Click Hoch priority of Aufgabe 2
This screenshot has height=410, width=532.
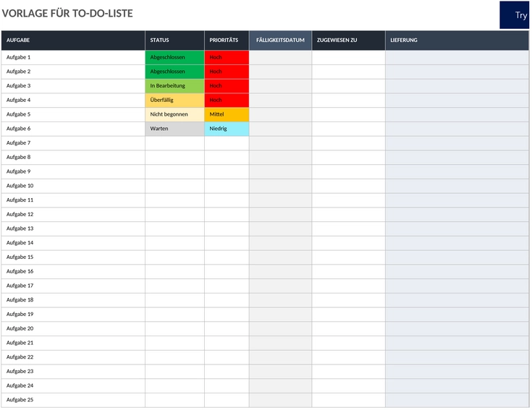click(227, 72)
